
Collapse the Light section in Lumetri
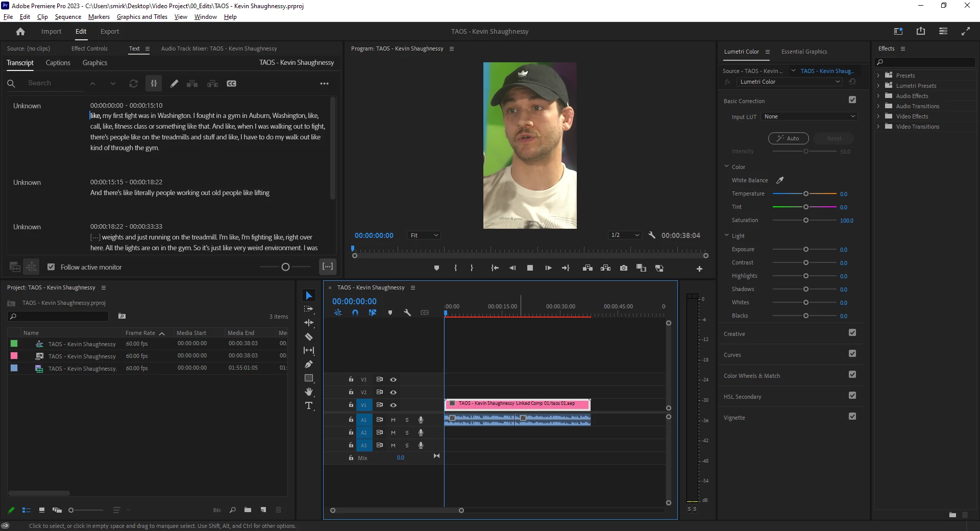(x=727, y=235)
